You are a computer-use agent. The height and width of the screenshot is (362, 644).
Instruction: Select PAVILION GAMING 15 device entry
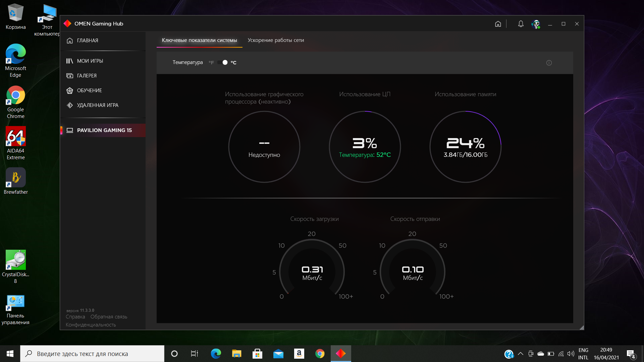click(104, 130)
